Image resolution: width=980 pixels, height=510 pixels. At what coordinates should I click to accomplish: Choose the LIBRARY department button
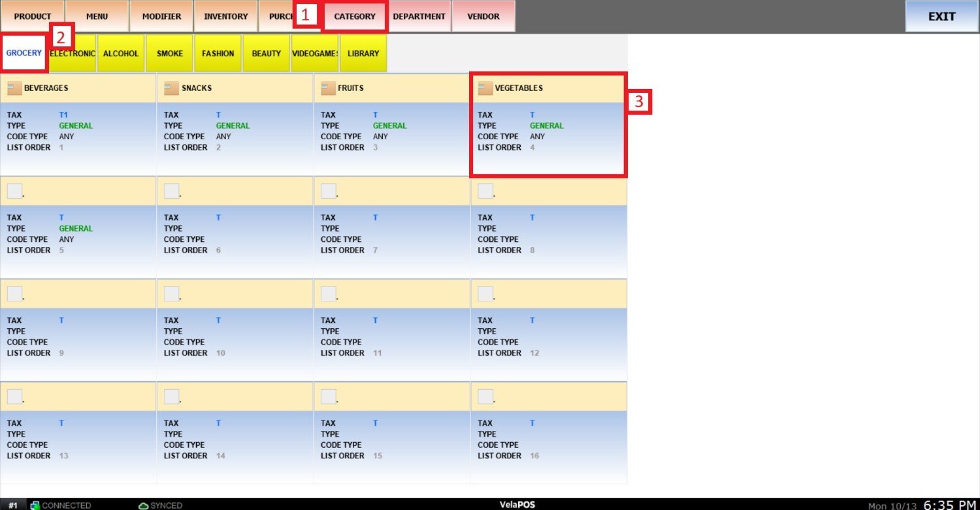(x=363, y=54)
